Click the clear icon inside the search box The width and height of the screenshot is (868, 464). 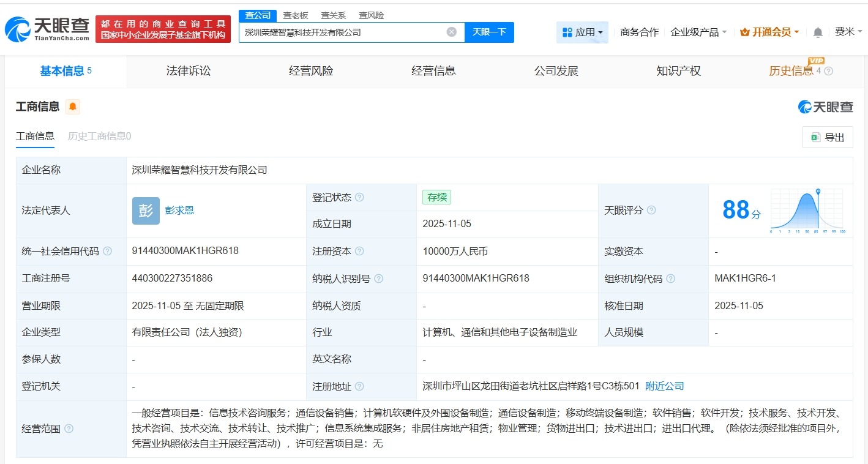pyautogui.click(x=451, y=32)
